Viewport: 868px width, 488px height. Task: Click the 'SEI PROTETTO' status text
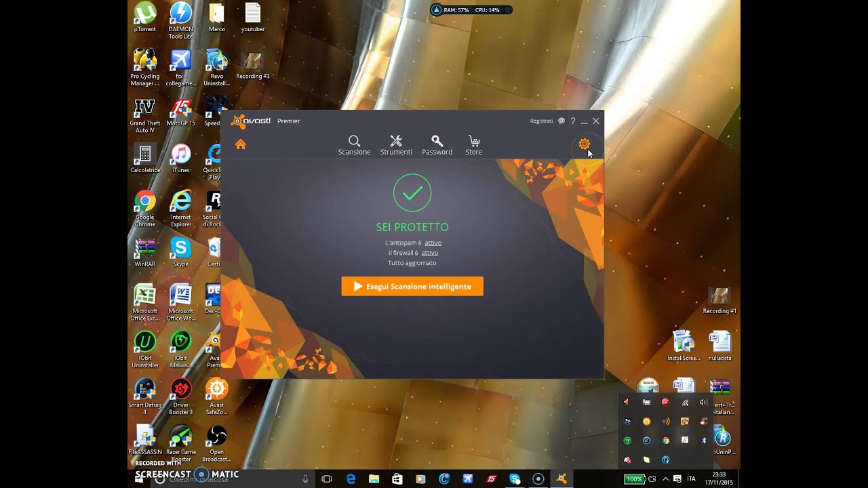[412, 227]
